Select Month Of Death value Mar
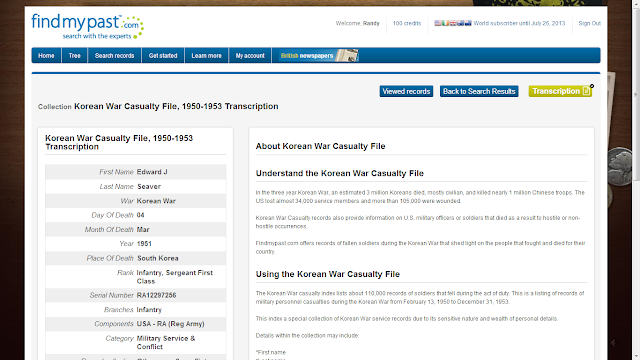Viewport: 640px width, 360px height. pos(143,229)
